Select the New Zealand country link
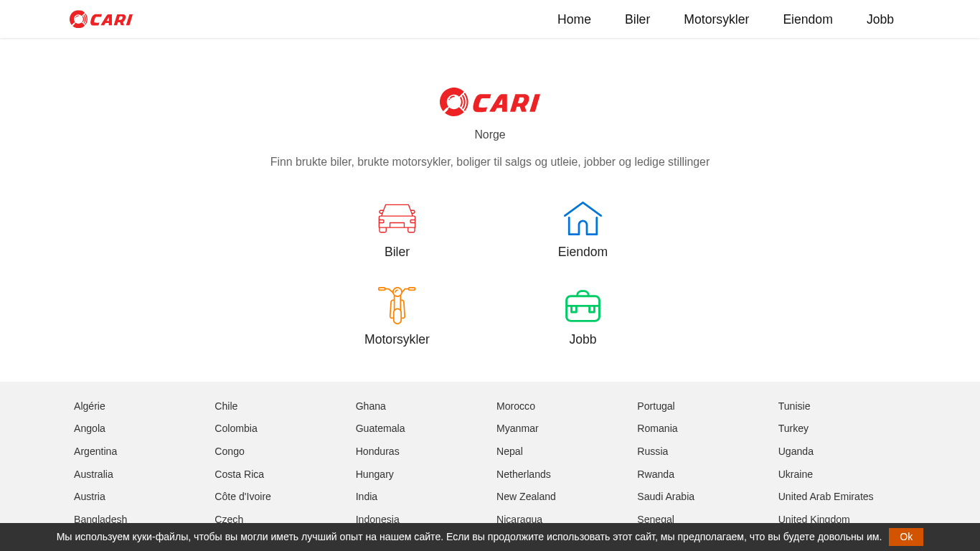Image resolution: width=980 pixels, height=551 pixels. click(526, 496)
